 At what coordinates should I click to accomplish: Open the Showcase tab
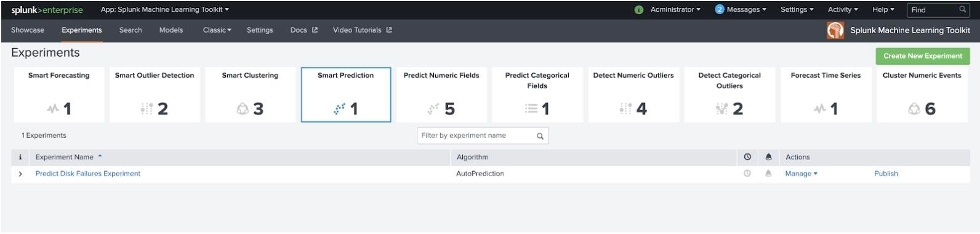tap(28, 30)
